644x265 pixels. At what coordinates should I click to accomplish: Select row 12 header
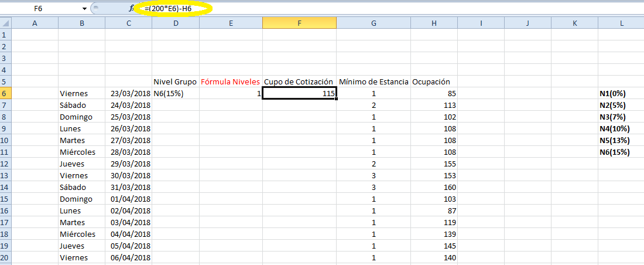pos(5,164)
